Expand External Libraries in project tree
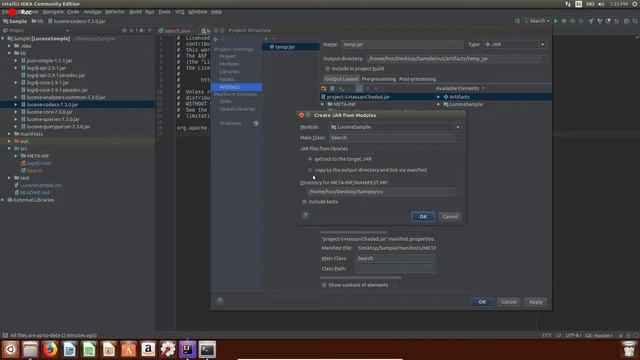The image size is (640, 360). [3, 200]
